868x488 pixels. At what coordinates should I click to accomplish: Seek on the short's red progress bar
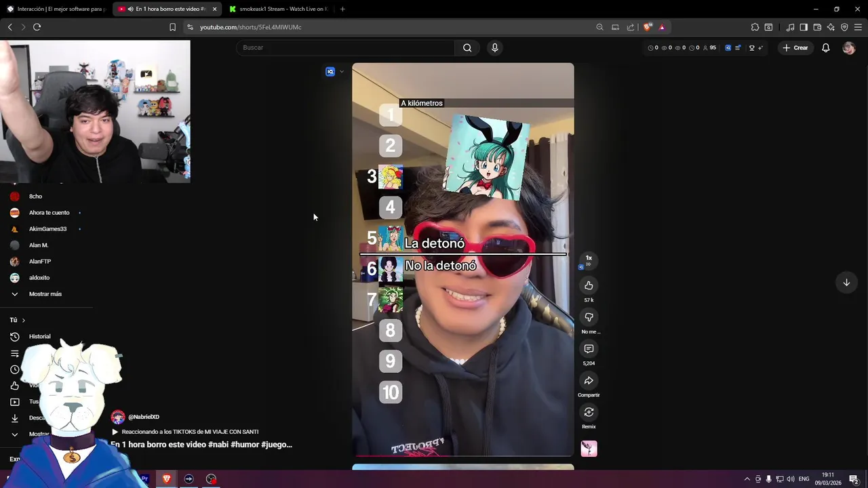(462, 456)
